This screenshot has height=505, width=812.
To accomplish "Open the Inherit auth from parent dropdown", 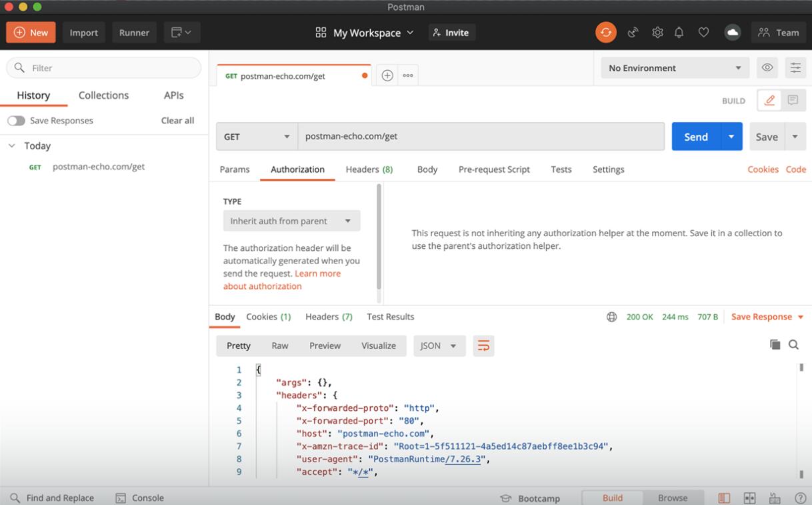I will (291, 221).
